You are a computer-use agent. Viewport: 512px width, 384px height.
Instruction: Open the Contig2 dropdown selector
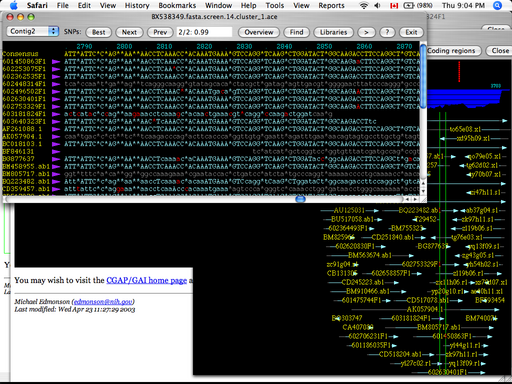coord(33,31)
